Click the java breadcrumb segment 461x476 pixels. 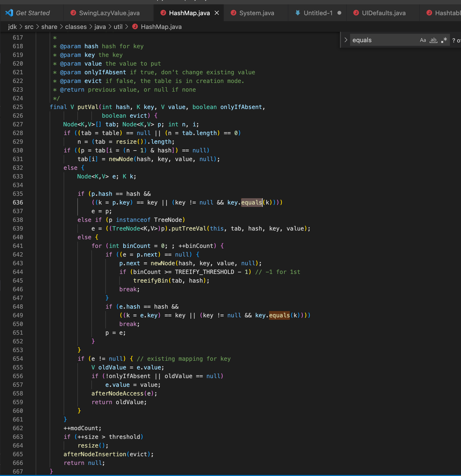pyautogui.click(x=100, y=27)
